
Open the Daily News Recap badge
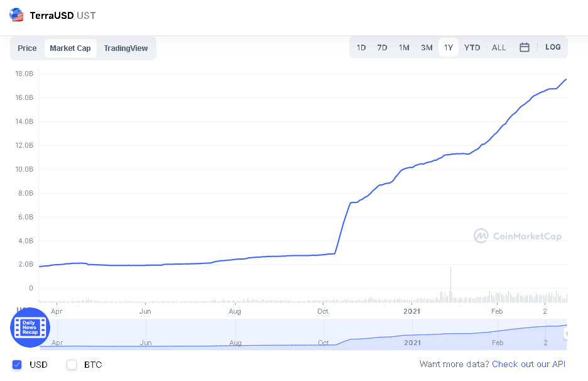pos(30,328)
